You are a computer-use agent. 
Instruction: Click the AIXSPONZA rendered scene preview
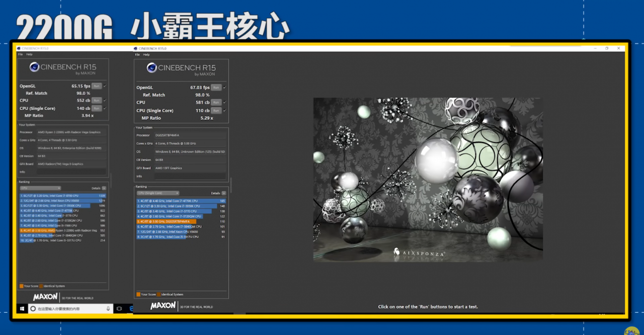(x=428, y=179)
